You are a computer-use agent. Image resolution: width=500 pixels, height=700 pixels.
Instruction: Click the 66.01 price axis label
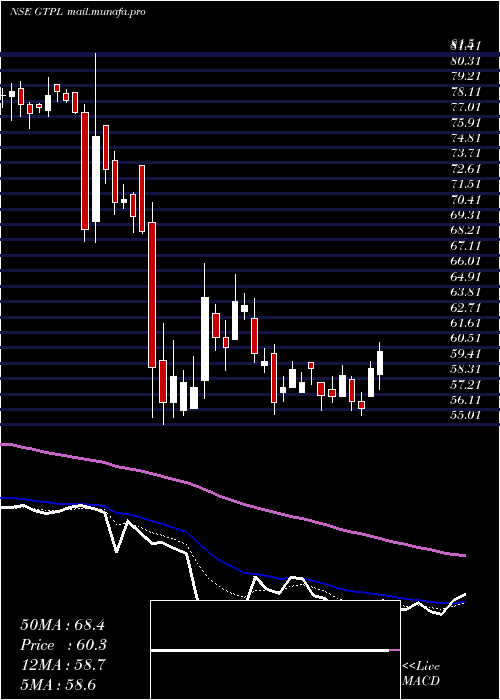[x=466, y=261]
